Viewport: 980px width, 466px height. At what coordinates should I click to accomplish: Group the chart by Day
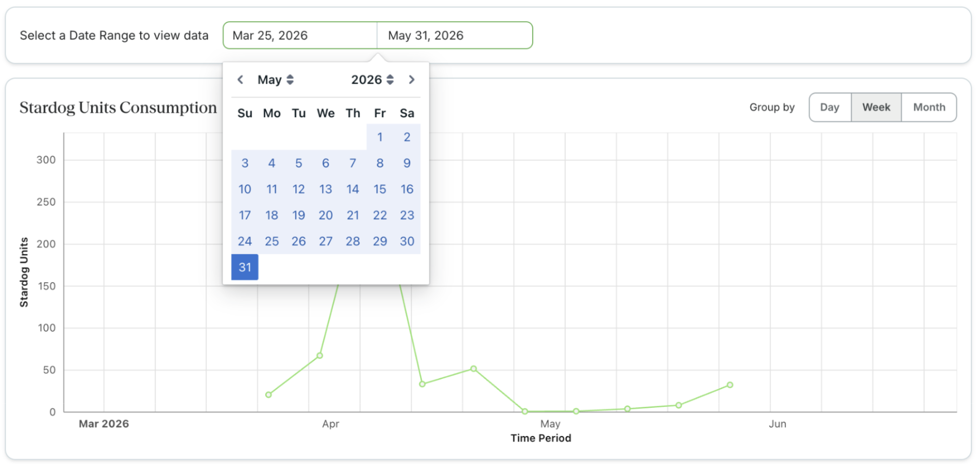[x=830, y=107]
